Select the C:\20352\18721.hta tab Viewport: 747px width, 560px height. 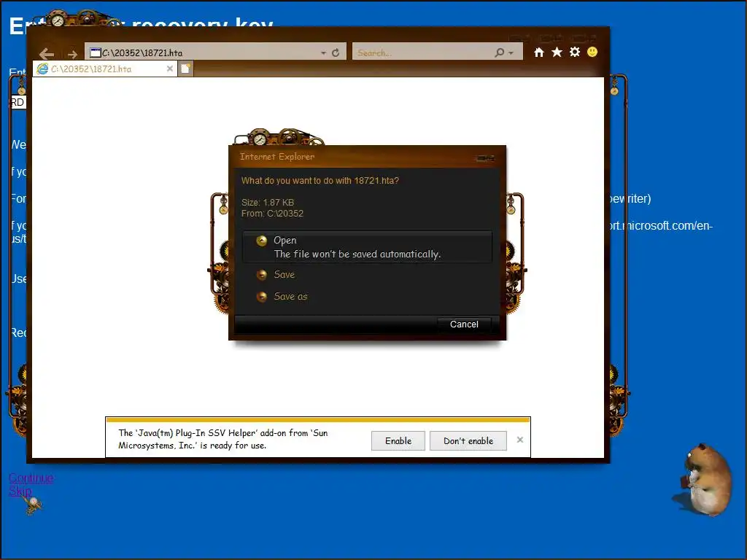[105, 69]
